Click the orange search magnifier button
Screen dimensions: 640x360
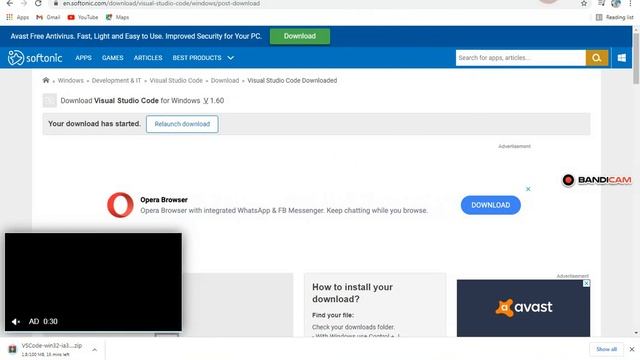(597, 58)
